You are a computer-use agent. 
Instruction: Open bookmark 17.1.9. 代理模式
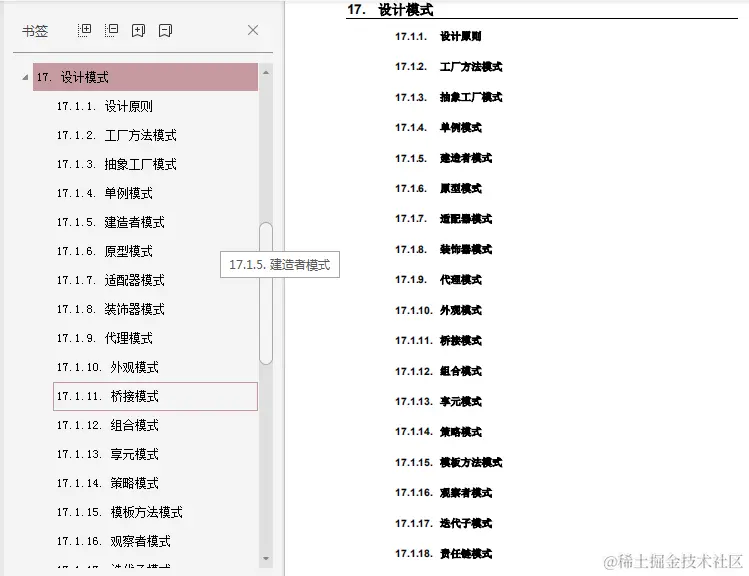pos(105,338)
